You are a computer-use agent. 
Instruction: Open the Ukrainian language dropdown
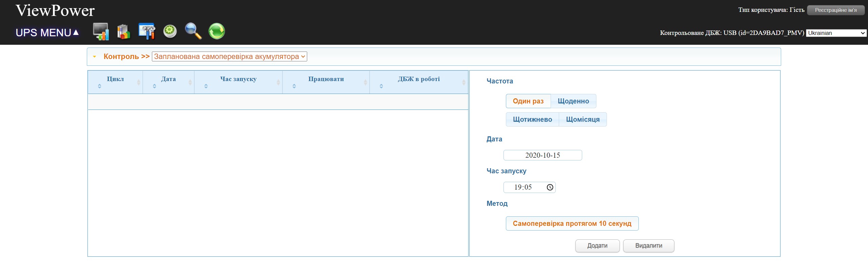point(836,33)
